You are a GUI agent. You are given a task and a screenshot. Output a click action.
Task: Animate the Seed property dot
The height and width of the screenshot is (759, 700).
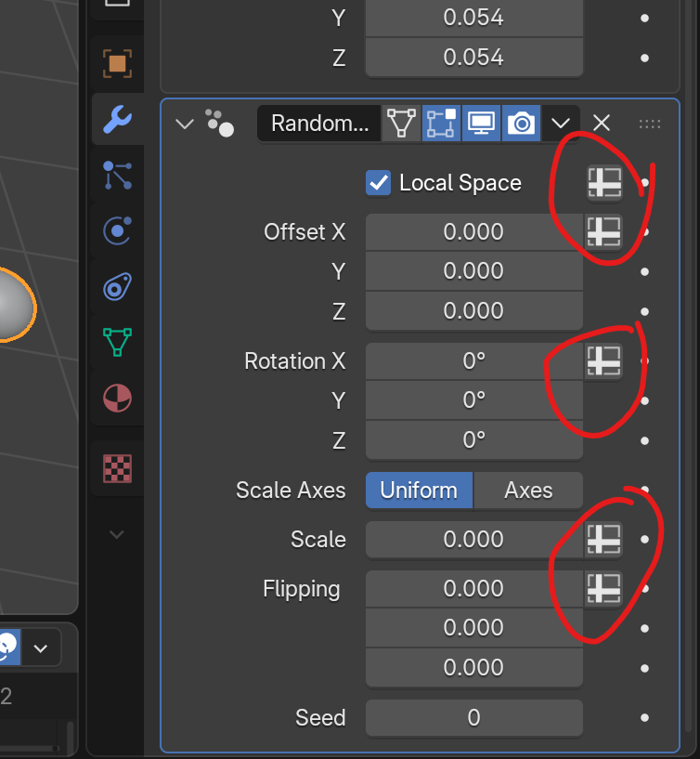(x=645, y=717)
